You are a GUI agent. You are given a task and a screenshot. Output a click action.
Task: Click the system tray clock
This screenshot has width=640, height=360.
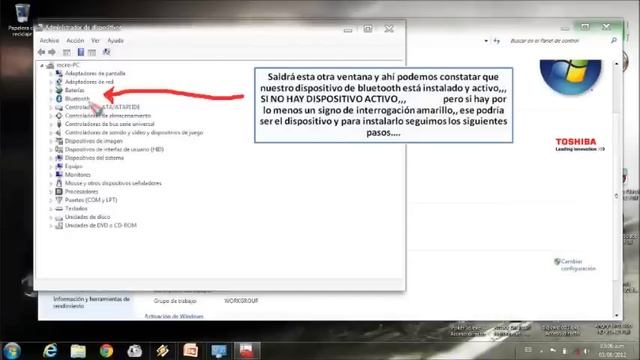pos(612,351)
